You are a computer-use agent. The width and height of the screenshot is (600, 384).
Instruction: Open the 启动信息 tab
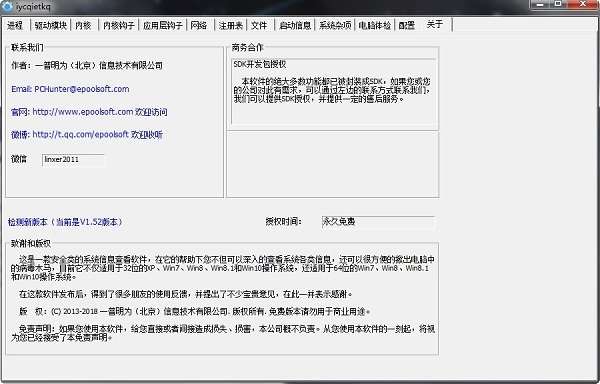pyautogui.click(x=294, y=25)
